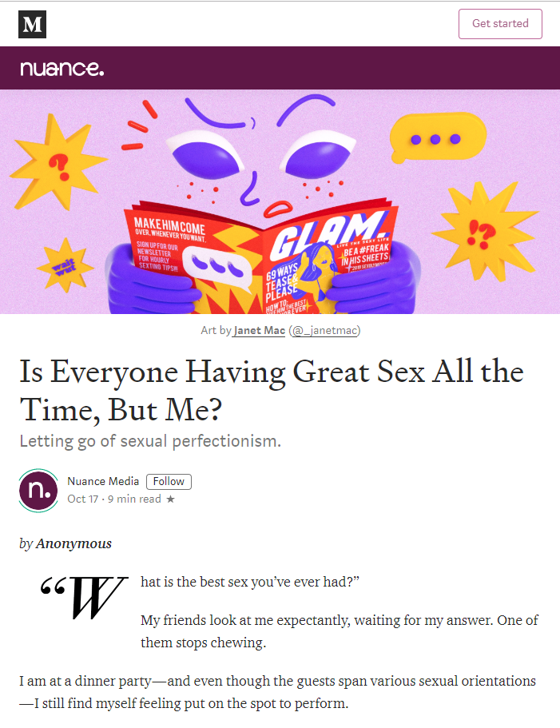Visit the @_janetmac handle link
This screenshot has height=728, width=560.
(328, 330)
